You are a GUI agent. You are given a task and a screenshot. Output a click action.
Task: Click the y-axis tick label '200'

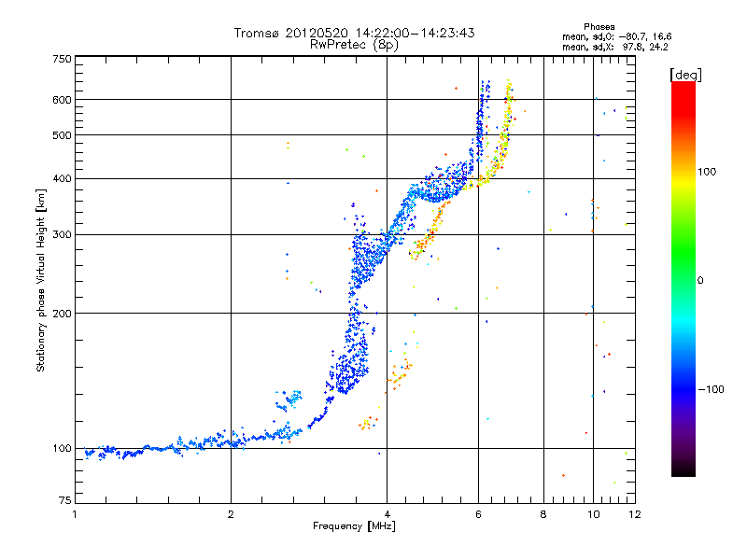pyautogui.click(x=62, y=314)
